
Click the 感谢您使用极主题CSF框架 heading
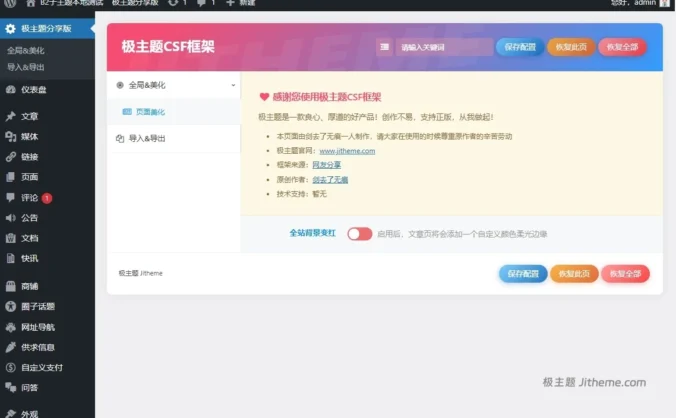pos(327,97)
